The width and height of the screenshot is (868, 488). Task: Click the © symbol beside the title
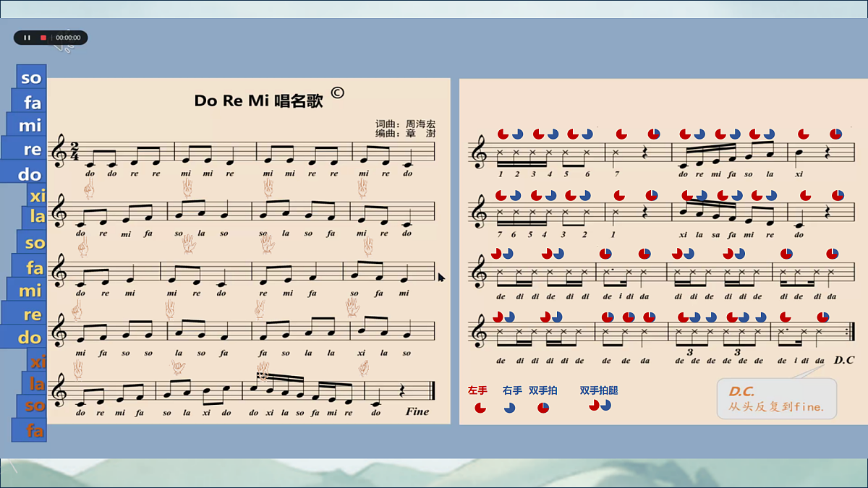pos(337,93)
